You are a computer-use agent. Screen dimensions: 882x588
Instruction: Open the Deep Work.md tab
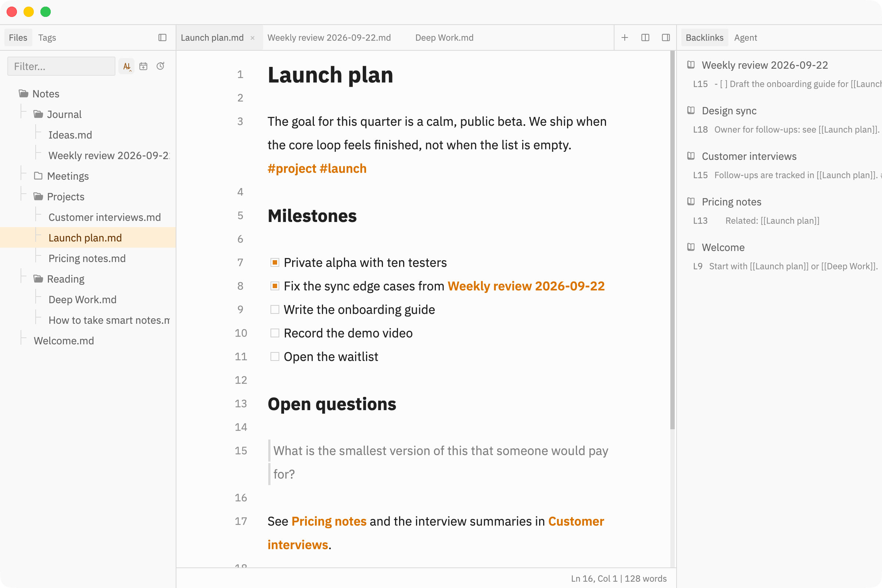[x=444, y=37]
